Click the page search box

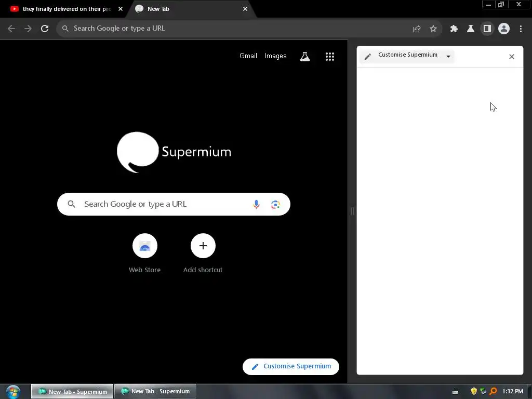click(x=174, y=204)
